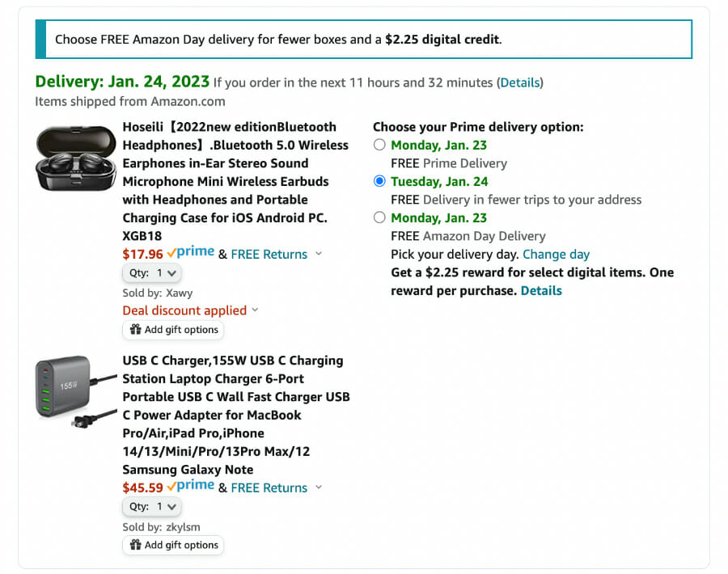Select the Tuesday, Jan. 24 fewer trips option
Image resolution: width=728 pixels, height=574 pixels.
[379, 182]
